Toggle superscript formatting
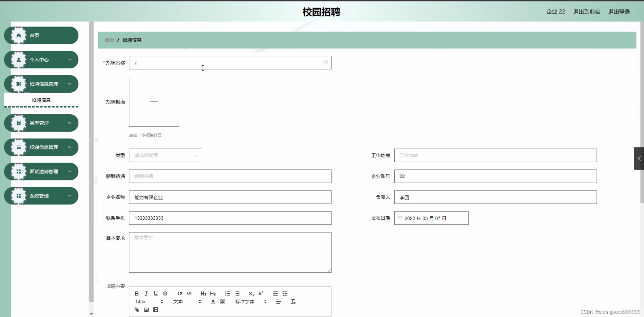This screenshot has width=644, height=317. coord(261,293)
